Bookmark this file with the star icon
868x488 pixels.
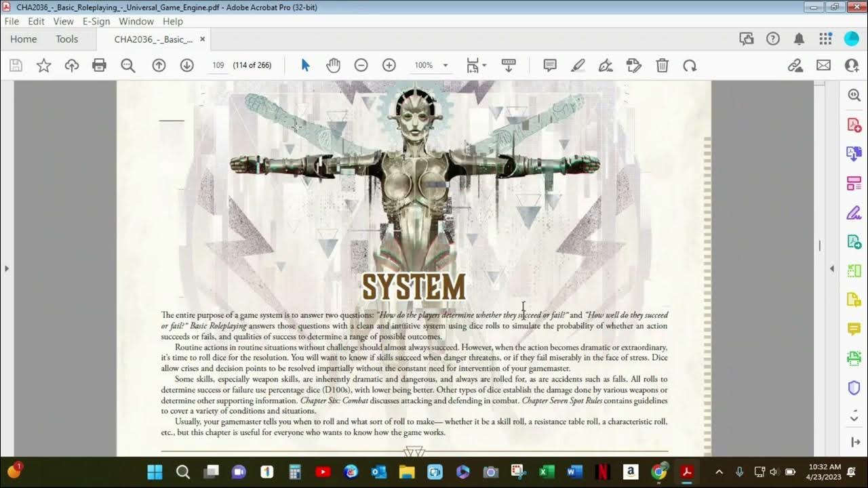(44, 65)
